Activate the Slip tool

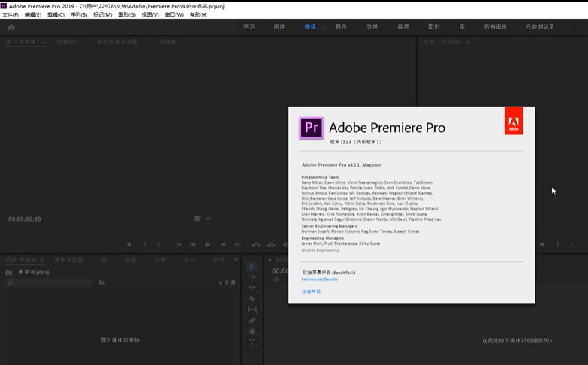[252, 309]
